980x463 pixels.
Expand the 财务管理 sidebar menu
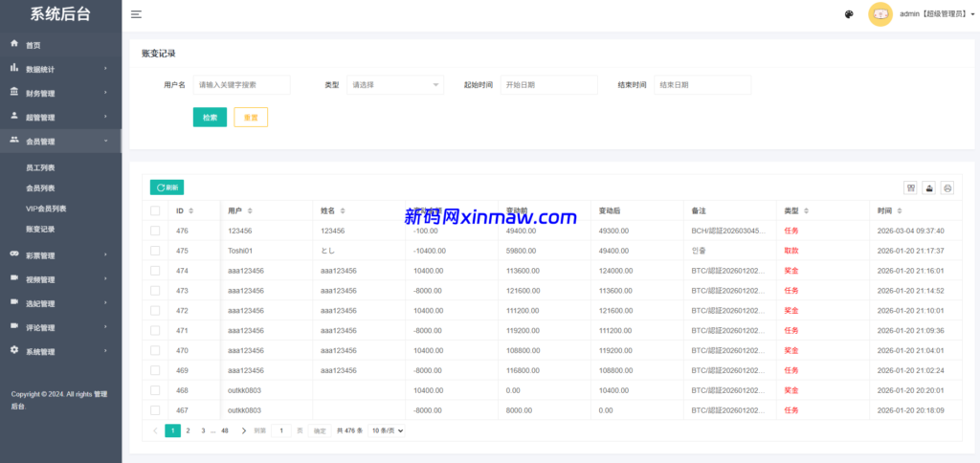point(60,93)
